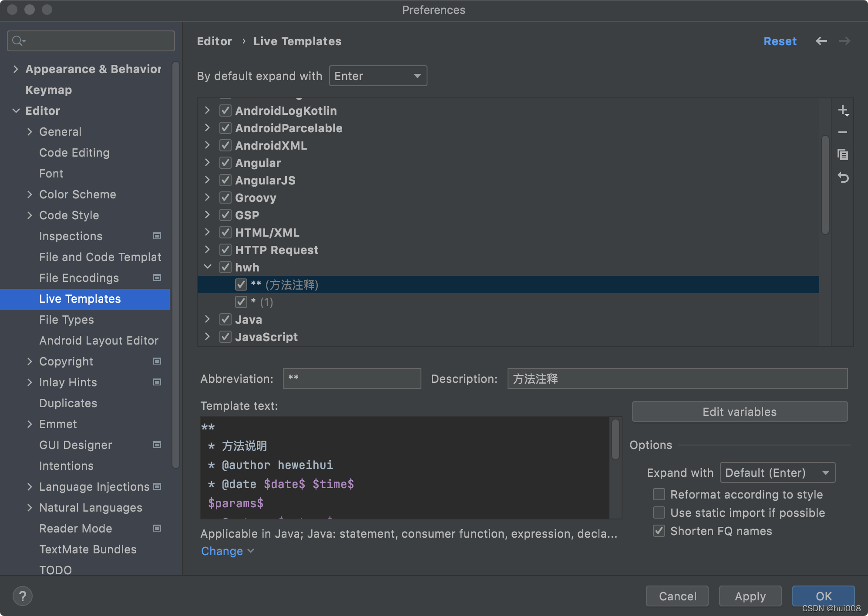Screen dimensions: 868x616
Task: Open the Font settings page
Action: point(51,173)
